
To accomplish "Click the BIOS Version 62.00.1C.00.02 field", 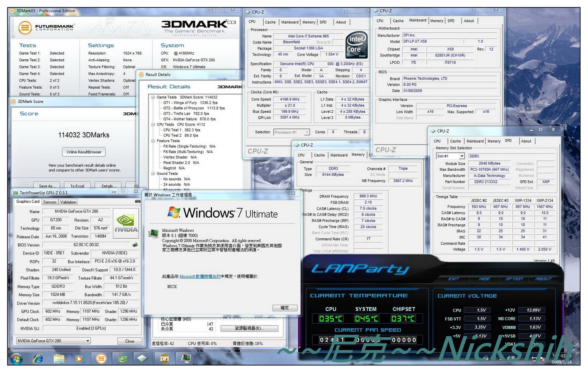I will pyautogui.click(x=86, y=245).
